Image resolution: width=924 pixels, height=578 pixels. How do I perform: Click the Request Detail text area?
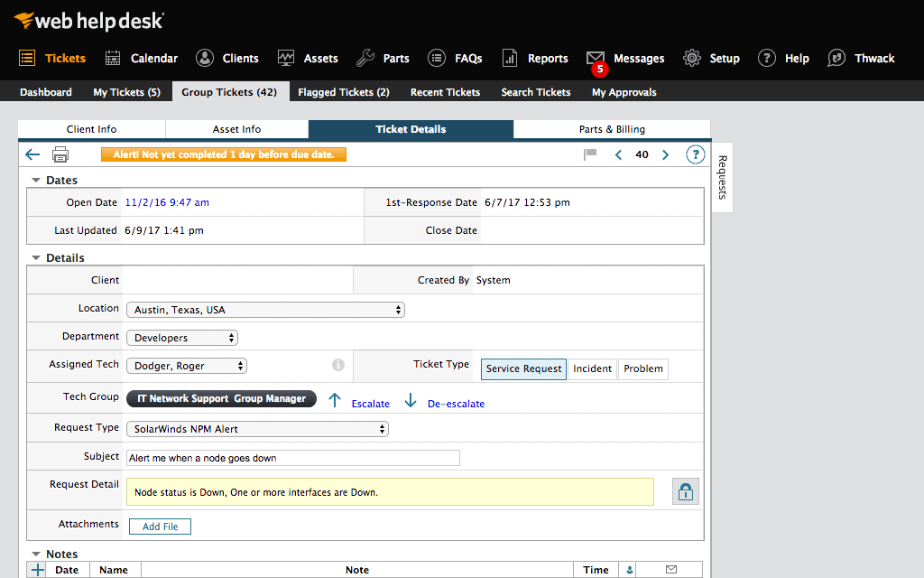point(390,492)
